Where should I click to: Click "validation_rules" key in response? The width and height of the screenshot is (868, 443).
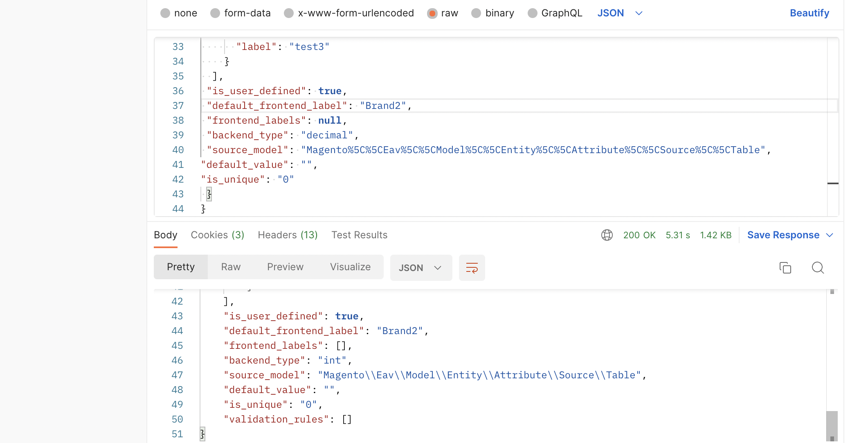click(x=276, y=419)
